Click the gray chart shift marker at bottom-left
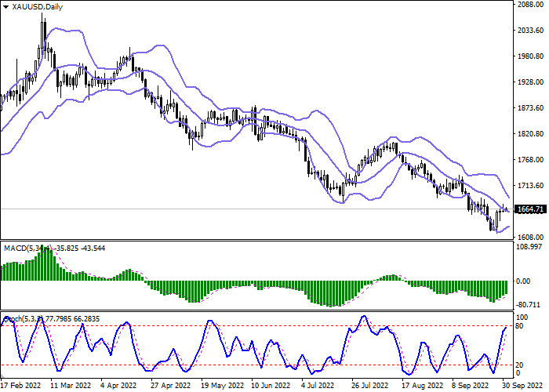 tap(3, 376)
